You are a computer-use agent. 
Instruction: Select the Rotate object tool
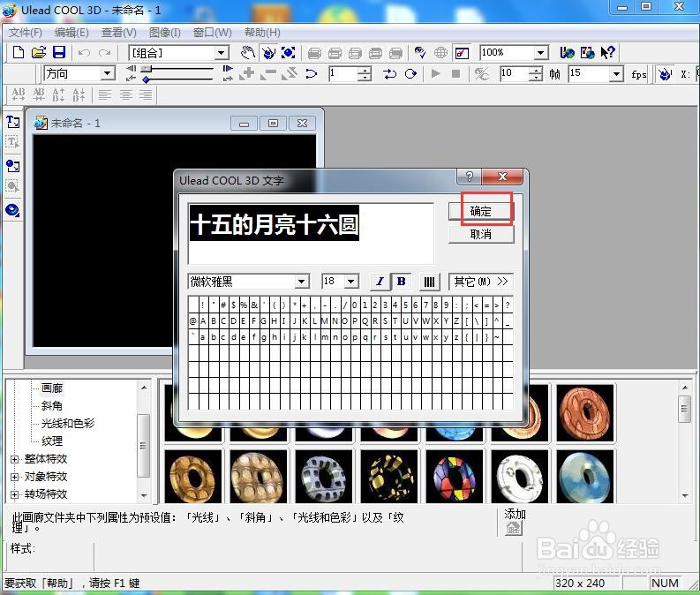268,53
